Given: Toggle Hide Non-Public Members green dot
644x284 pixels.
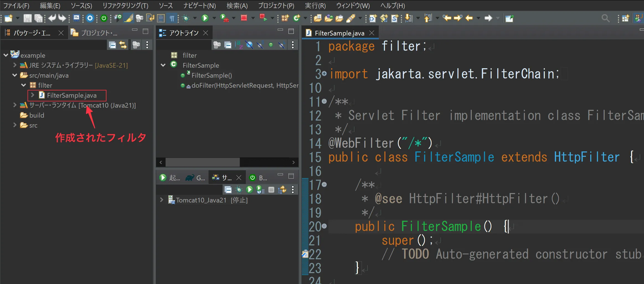Looking at the screenshot, I should coord(271,45).
